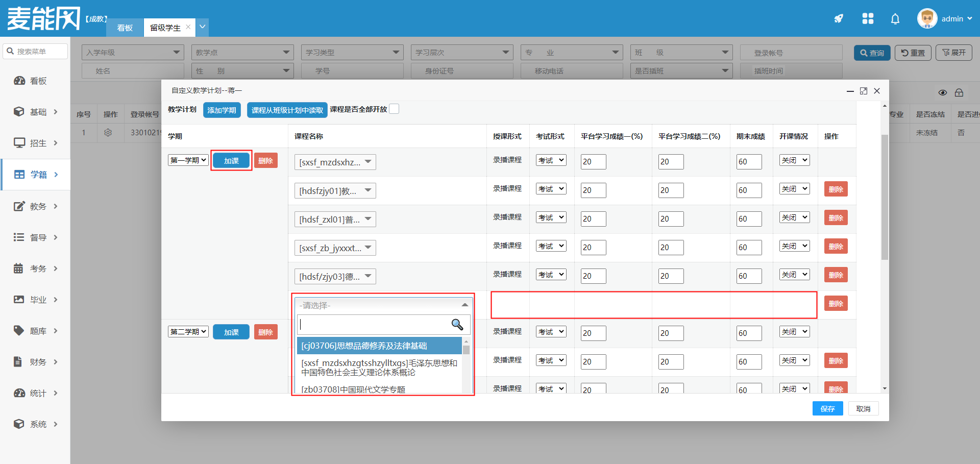Open the 第一学期 semester dropdown
This screenshot has width=980, height=464.
pyautogui.click(x=188, y=160)
